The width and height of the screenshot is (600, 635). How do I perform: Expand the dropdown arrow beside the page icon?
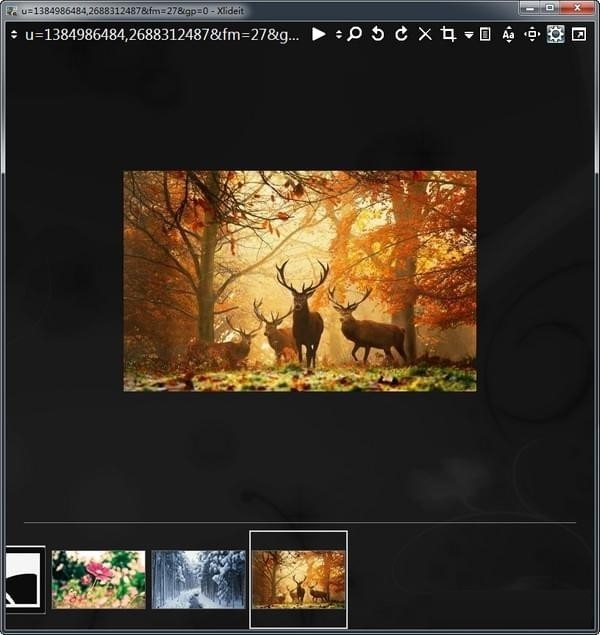pos(469,35)
